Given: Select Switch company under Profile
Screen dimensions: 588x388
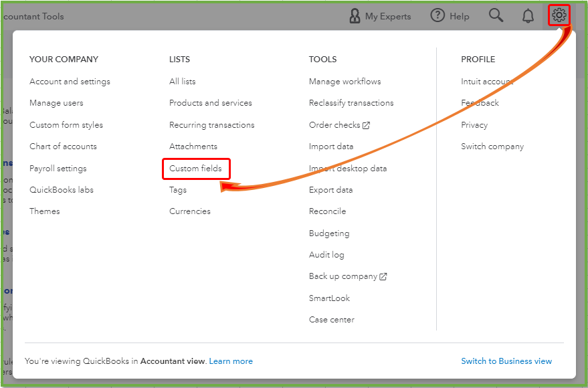Looking at the screenshot, I should pos(492,147).
